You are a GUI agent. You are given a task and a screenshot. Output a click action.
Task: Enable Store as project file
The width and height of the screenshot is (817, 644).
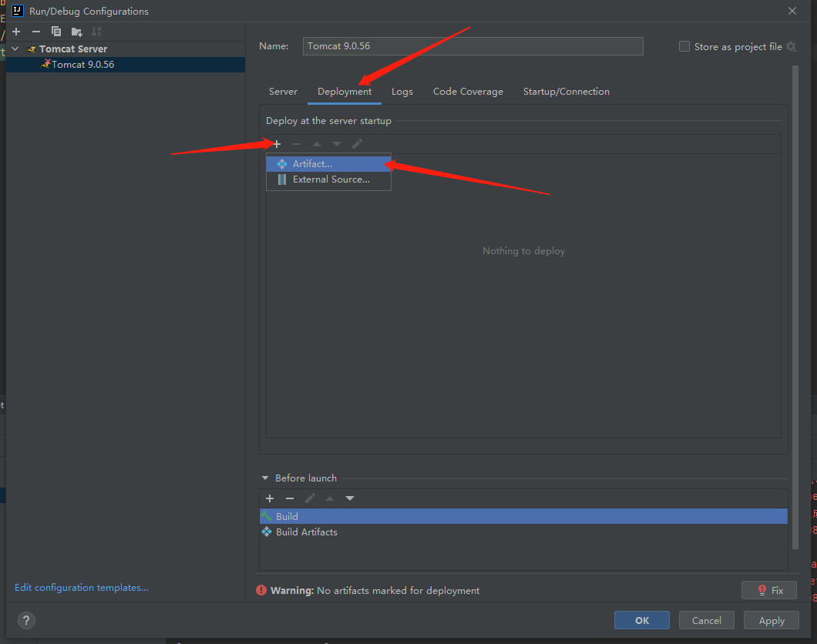tap(684, 46)
